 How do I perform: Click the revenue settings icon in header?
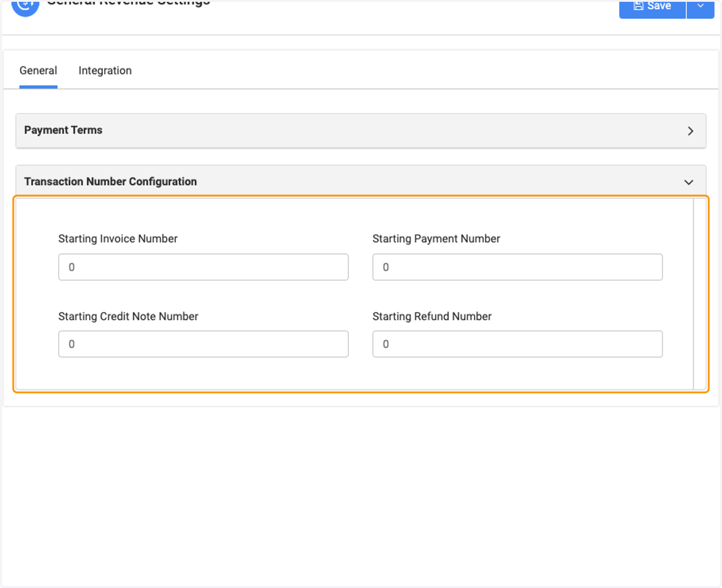point(25,8)
